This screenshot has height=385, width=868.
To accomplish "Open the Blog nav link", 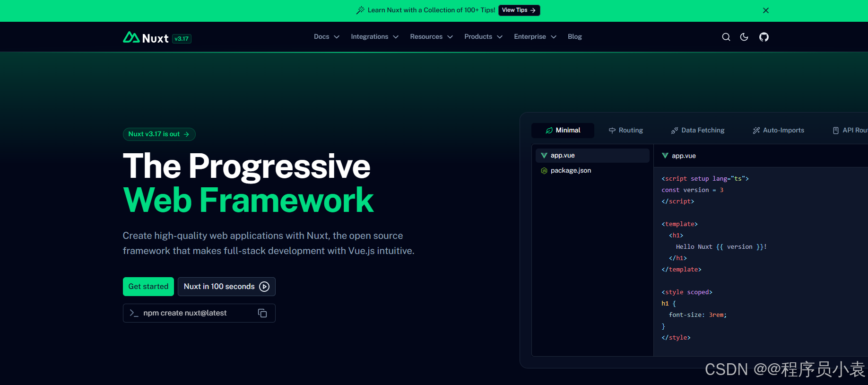I will click(574, 37).
